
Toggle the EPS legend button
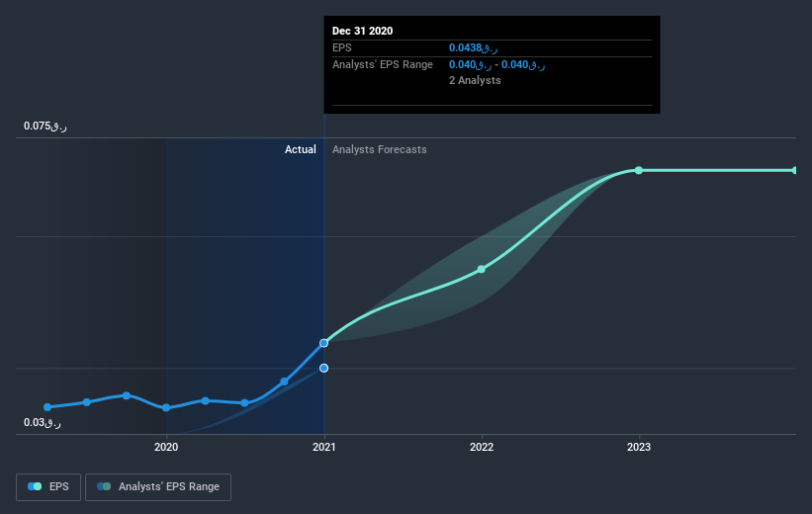pos(48,486)
